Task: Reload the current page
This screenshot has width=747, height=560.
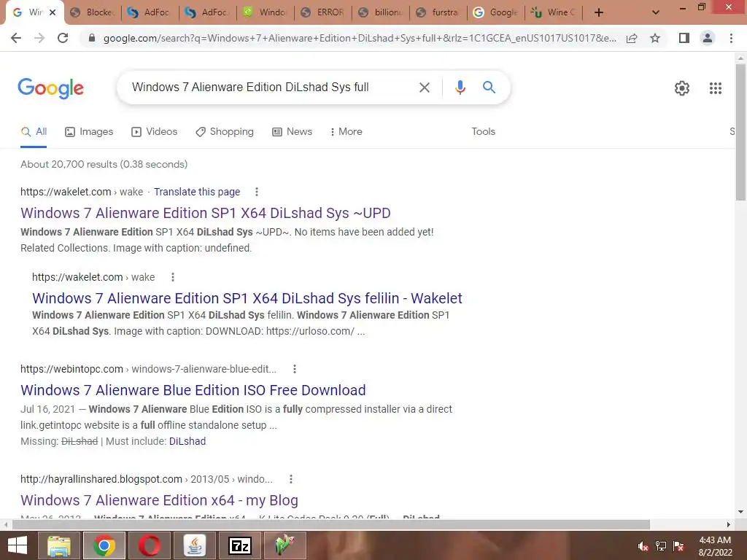Action: pyautogui.click(x=63, y=38)
